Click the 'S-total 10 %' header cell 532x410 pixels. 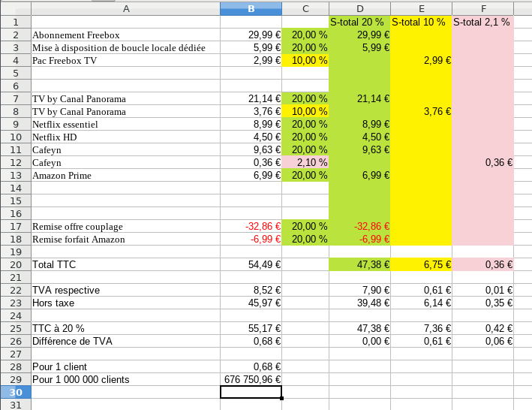[421, 22]
